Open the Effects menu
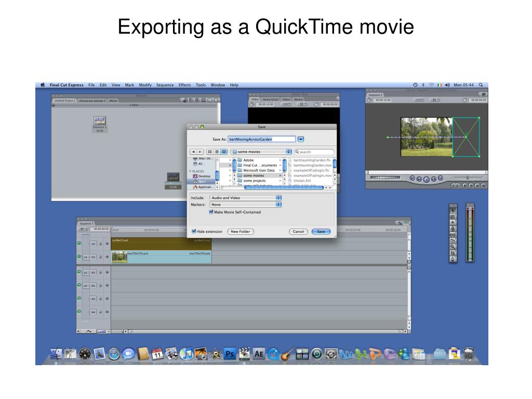 (x=184, y=85)
